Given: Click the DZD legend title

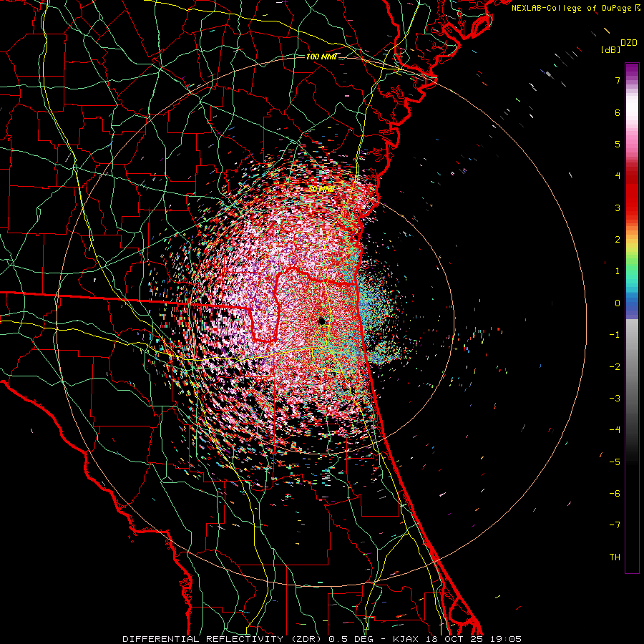Looking at the screenshot, I should tap(629, 43).
